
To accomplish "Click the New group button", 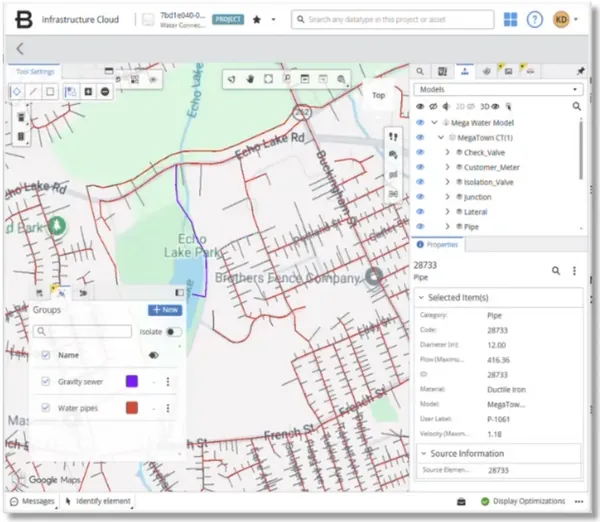I will (x=165, y=310).
